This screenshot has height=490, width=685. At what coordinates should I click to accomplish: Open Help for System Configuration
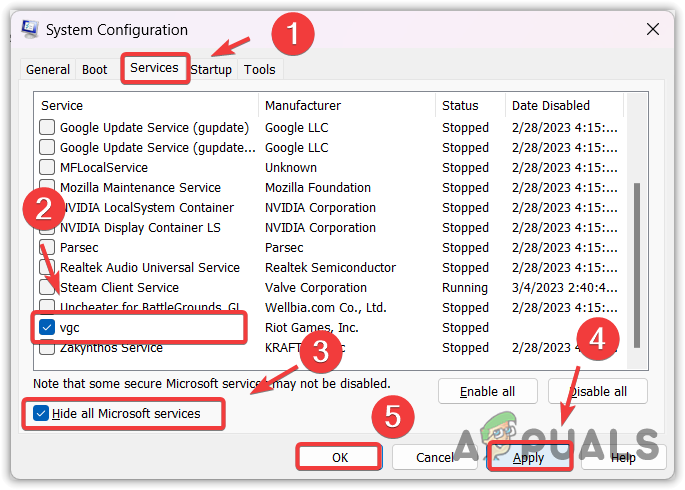623,457
